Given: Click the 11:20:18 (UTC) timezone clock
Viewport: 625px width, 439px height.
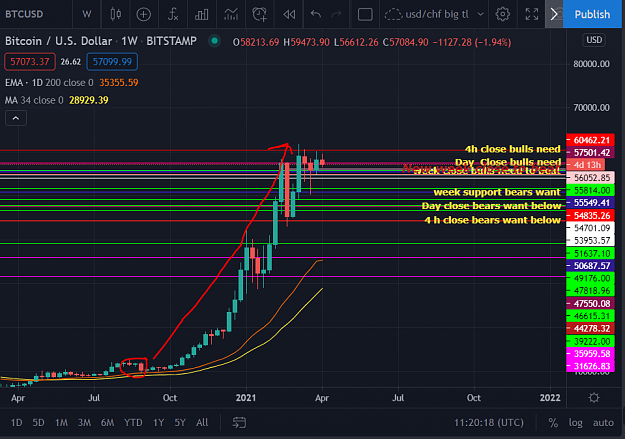Looking at the screenshot, I should (x=489, y=423).
